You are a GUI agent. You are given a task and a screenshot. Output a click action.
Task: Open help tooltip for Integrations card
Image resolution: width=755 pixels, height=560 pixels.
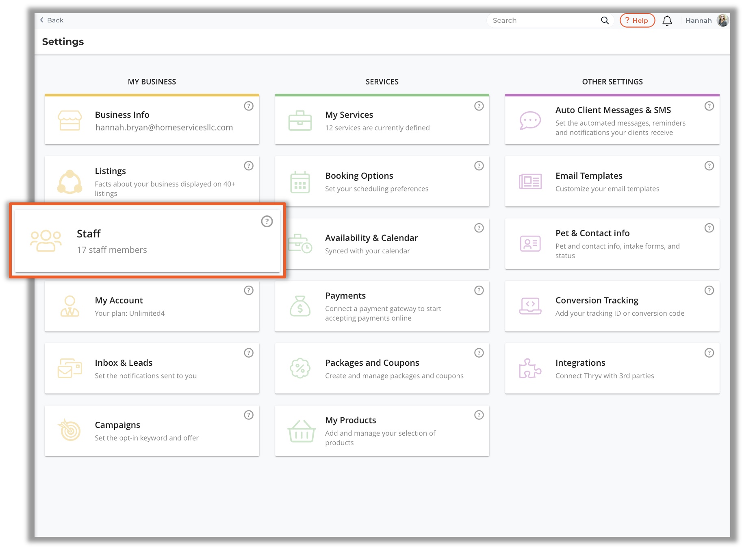pos(709,353)
